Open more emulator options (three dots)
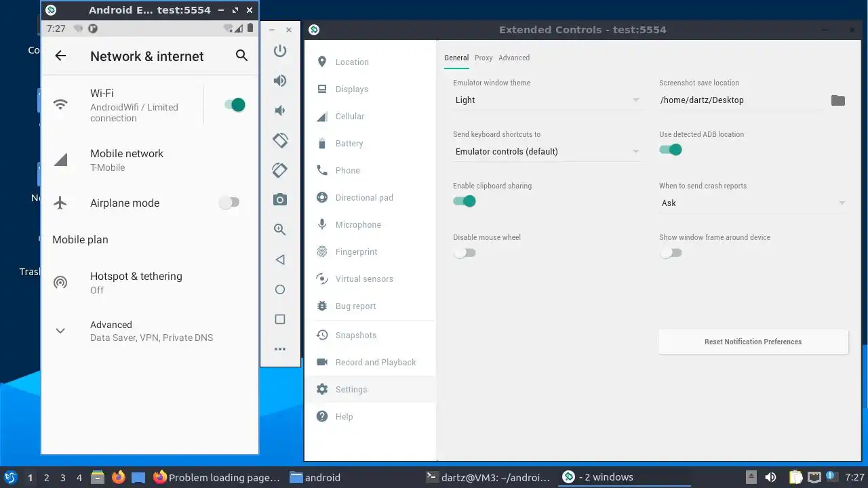This screenshot has width=868, height=488. (280, 349)
